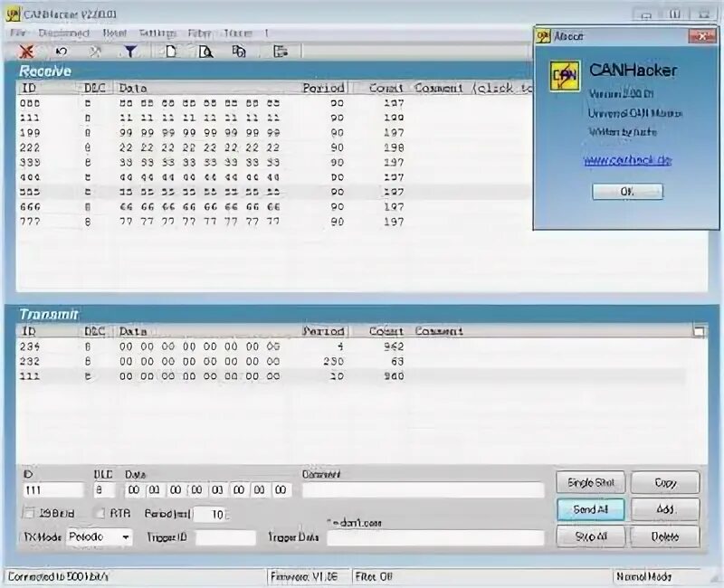
Task: Click the blank page toolbar icon
Action: tap(171, 52)
